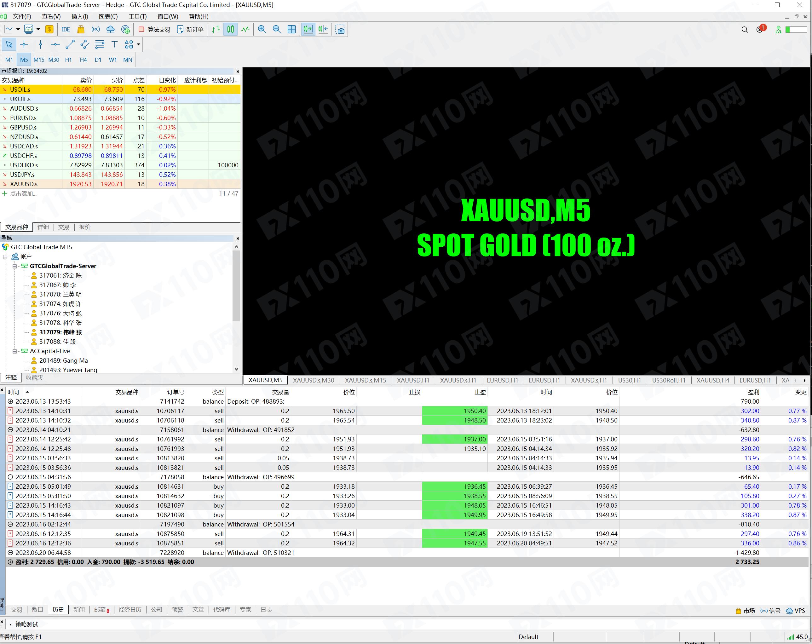Click the 新订单 new order button
This screenshot has width=812, height=644.
[190, 29]
